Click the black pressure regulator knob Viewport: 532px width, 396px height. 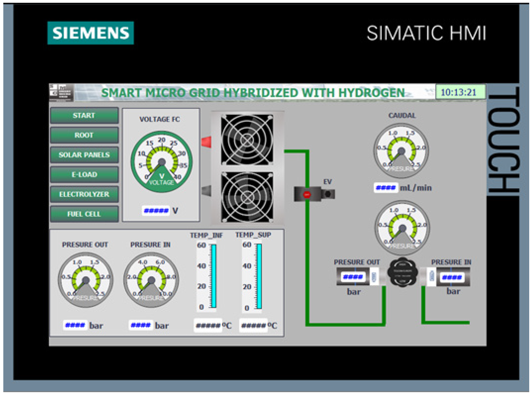402,272
